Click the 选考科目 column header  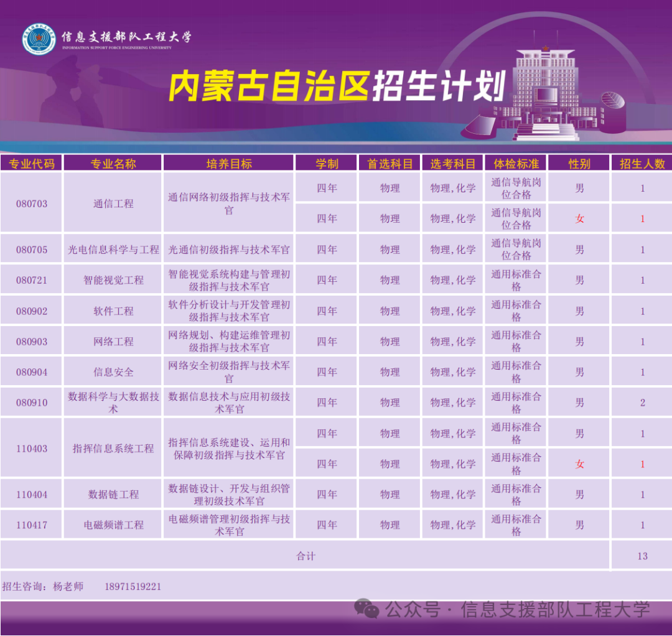[452, 164]
